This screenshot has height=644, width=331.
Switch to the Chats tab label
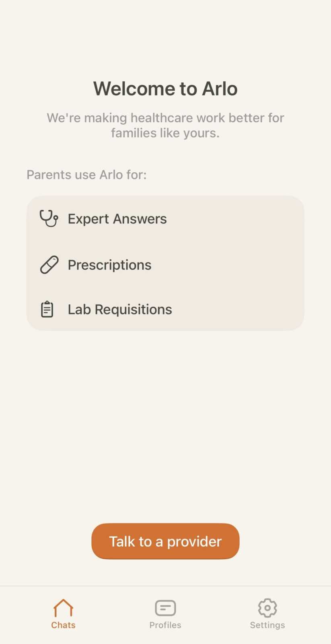click(63, 625)
